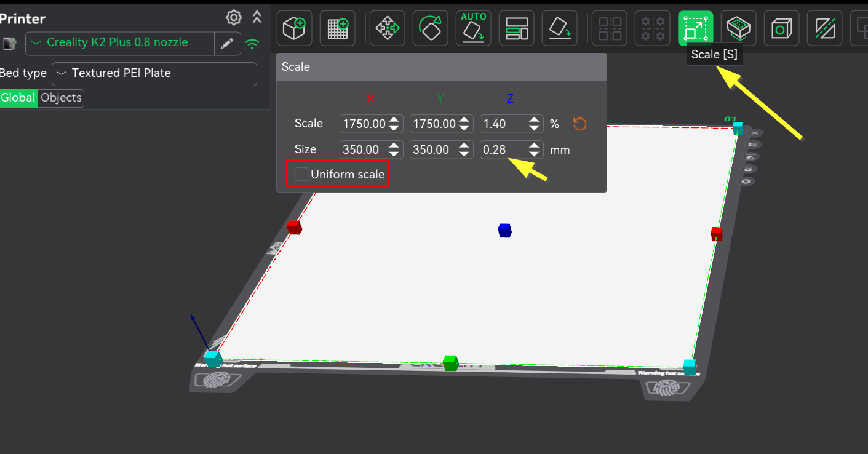
Task: Open the Textured PEI Plate bed type dropdown
Action: coord(154,73)
